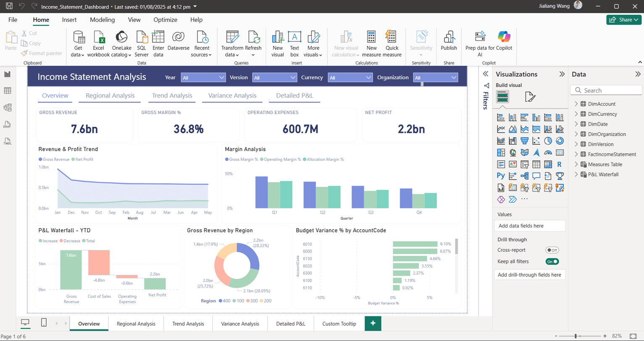The image size is (644, 341).
Task: Open Copilot from the ribbon
Action: [x=503, y=37]
